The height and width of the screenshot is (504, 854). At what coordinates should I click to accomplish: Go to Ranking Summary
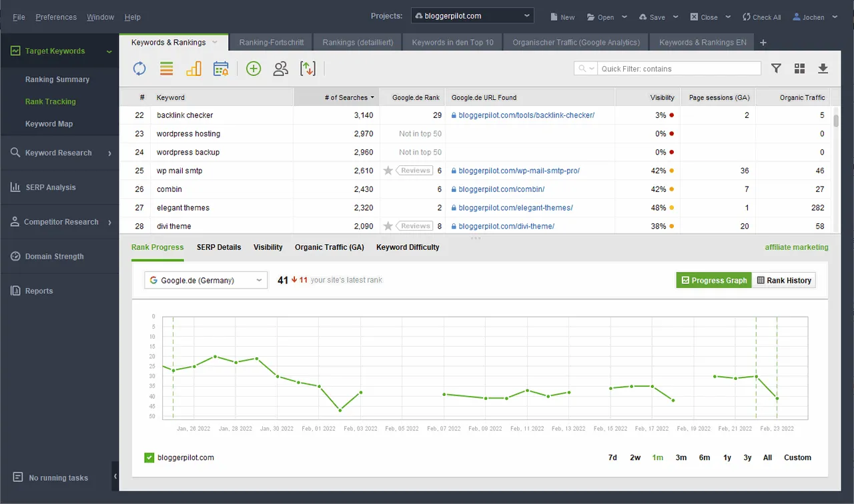[x=57, y=79]
